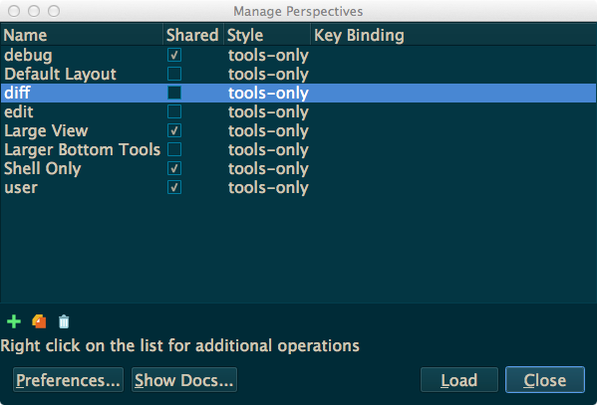Click the Key Binding column header
The height and width of the screenshot is (405, 597).
click(453, 35)
